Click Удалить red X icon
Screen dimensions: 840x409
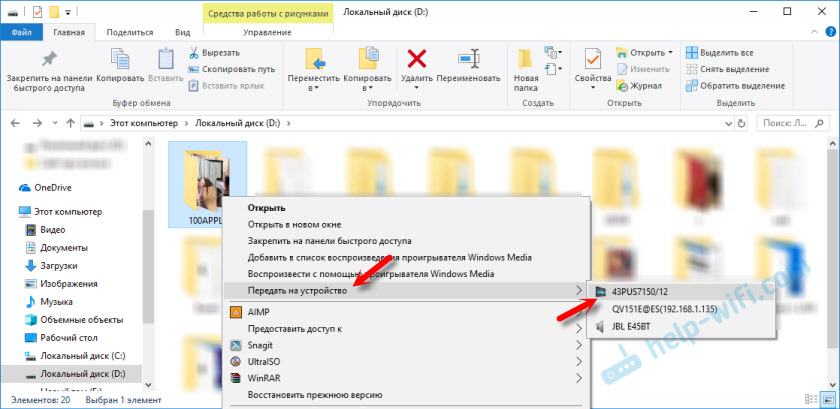pyautogui.click(x=416, y=58)
